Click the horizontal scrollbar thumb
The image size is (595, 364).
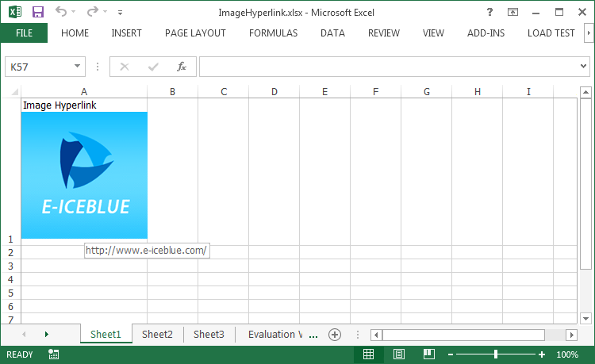464,335
